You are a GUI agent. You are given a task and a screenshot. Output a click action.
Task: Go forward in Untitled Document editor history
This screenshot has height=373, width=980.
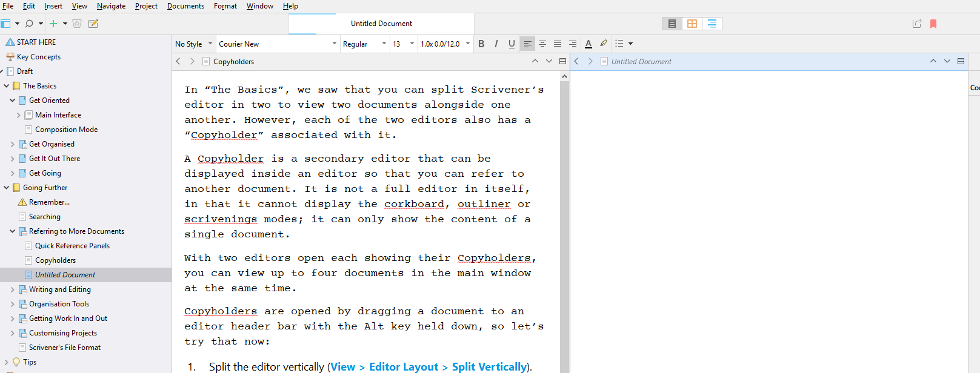(x=590, y=61)
